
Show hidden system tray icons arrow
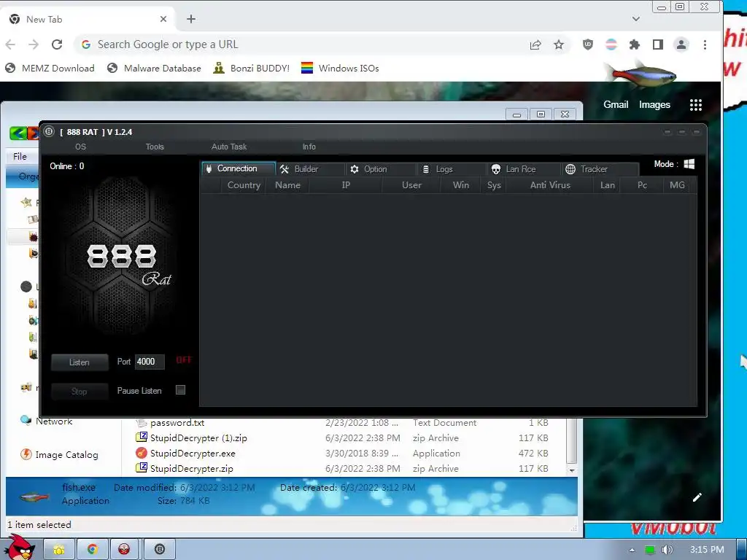[632, 550]
